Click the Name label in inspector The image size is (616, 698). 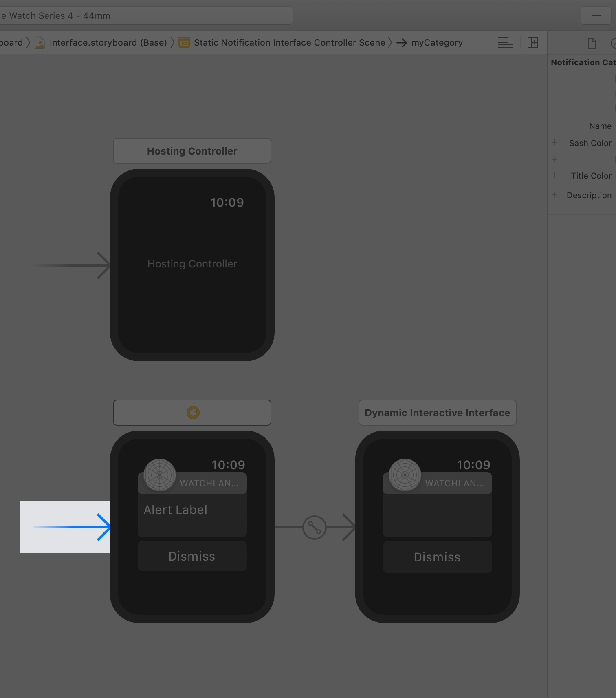tap(600, 126)
